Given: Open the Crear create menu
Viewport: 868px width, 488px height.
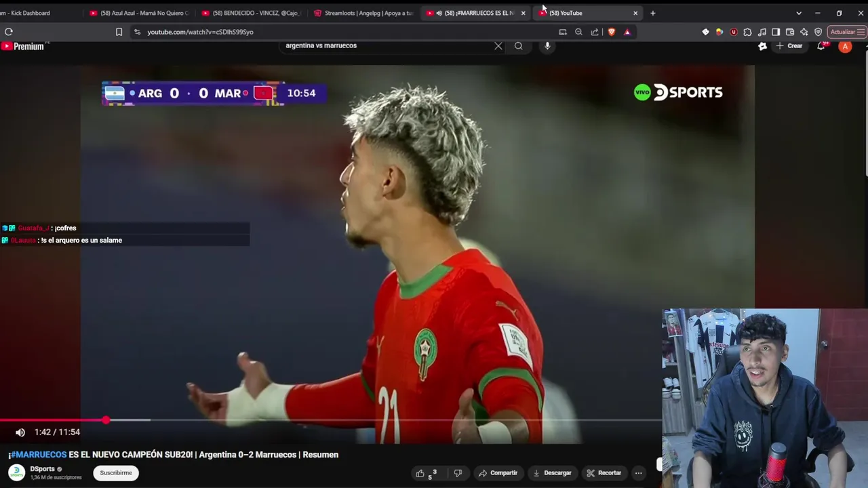Looking at the screenshot, I should coord(789,45).
